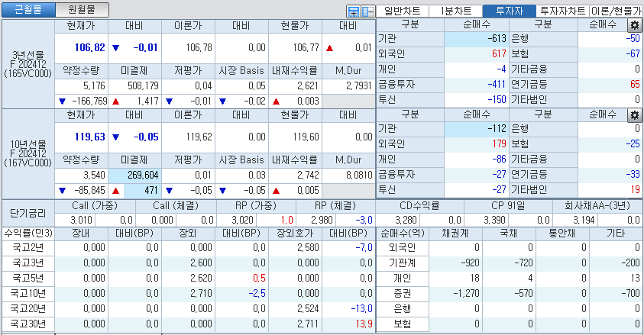Click the 10년선물 change value -0.05 beside 119.63
The height and width of the screenshot is (335, 644).
point(145,137)
